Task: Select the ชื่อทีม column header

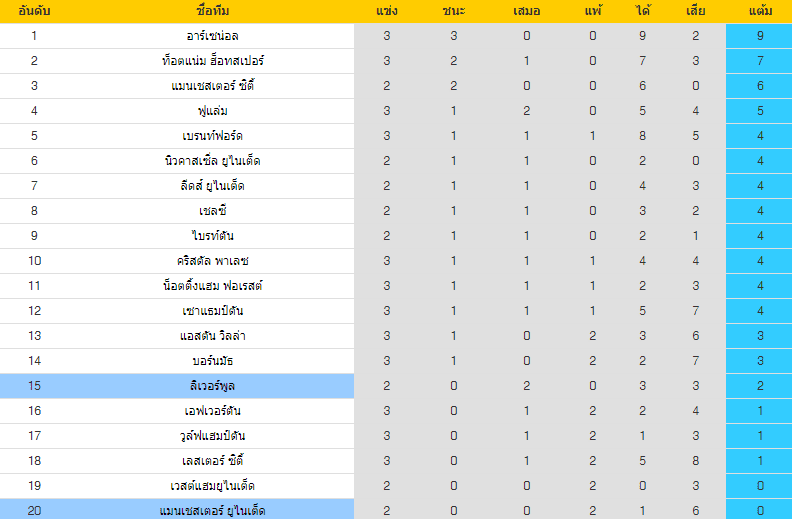Action: coord(213,11)
